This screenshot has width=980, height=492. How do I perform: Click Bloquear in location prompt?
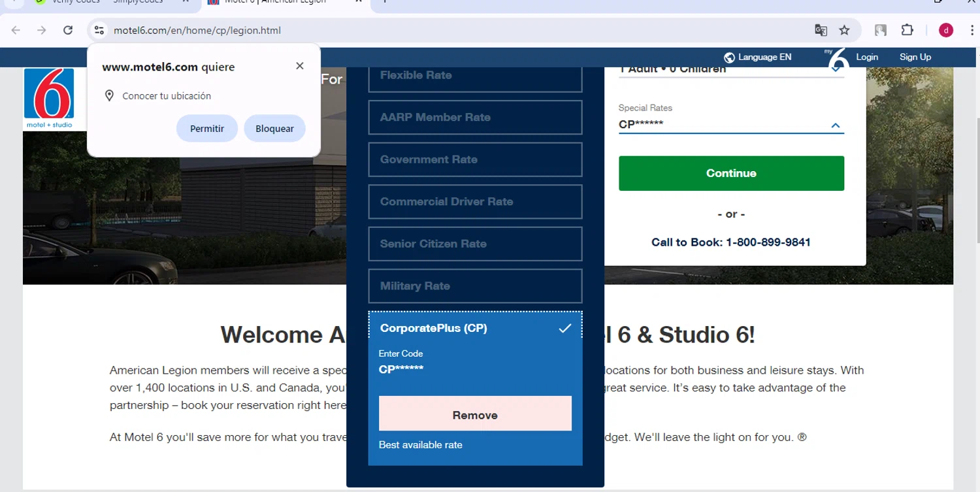274,129
